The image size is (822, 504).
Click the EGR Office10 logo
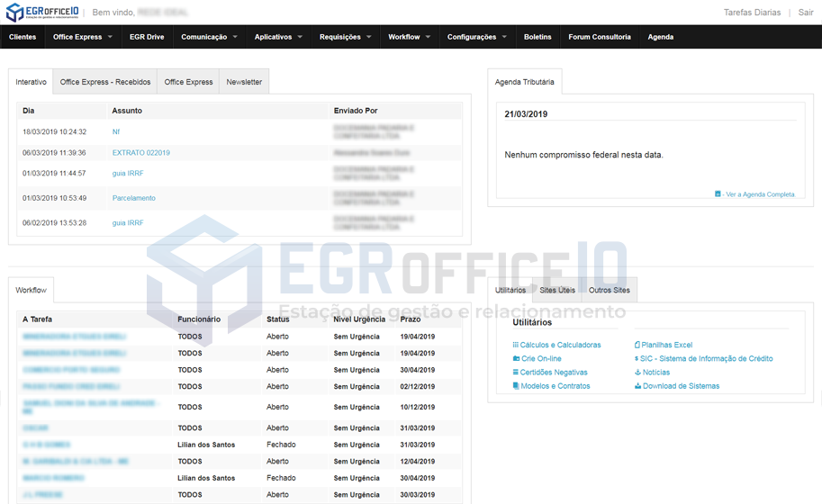[42, 12]
